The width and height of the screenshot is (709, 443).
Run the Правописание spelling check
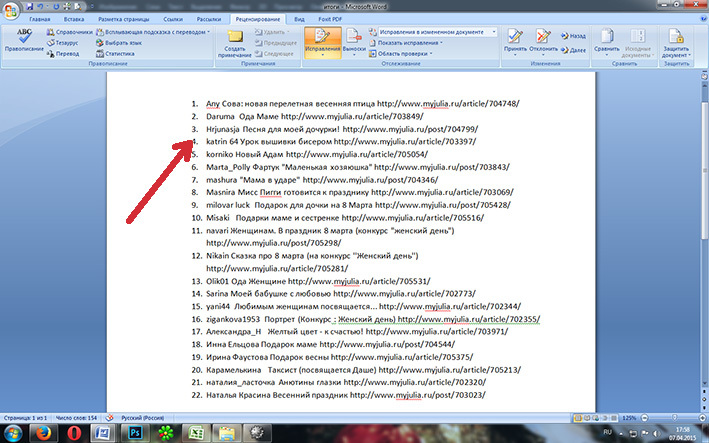pos(23,40)
